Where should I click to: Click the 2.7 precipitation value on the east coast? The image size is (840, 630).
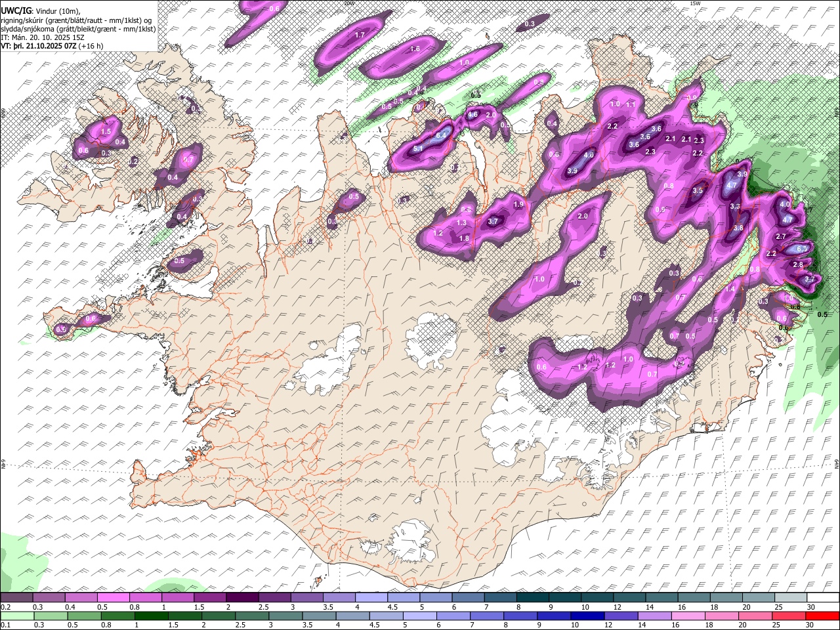(781, 237)
